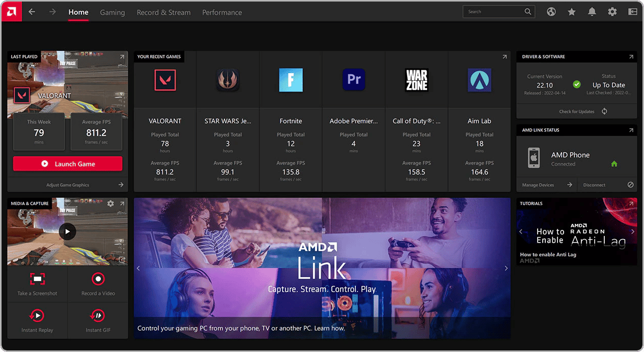Select the Warzone game icon
This screenshot has height=352, width=644.
tap(416, 80)
